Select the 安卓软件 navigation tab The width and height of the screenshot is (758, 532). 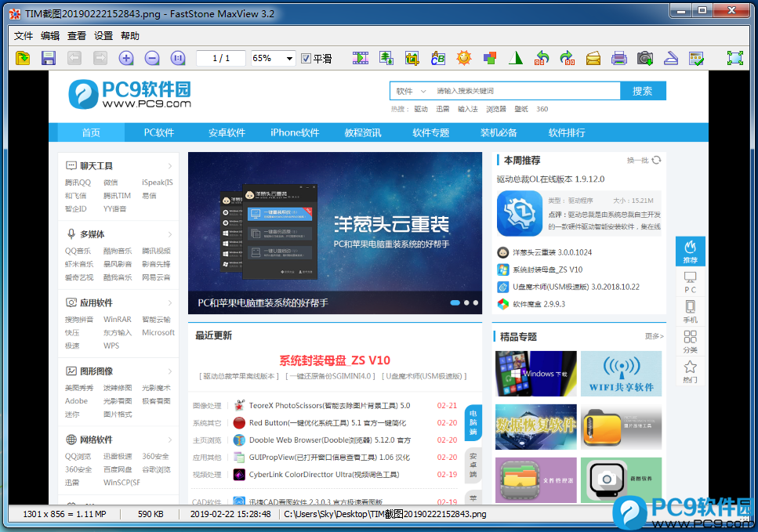pos(227,132)
